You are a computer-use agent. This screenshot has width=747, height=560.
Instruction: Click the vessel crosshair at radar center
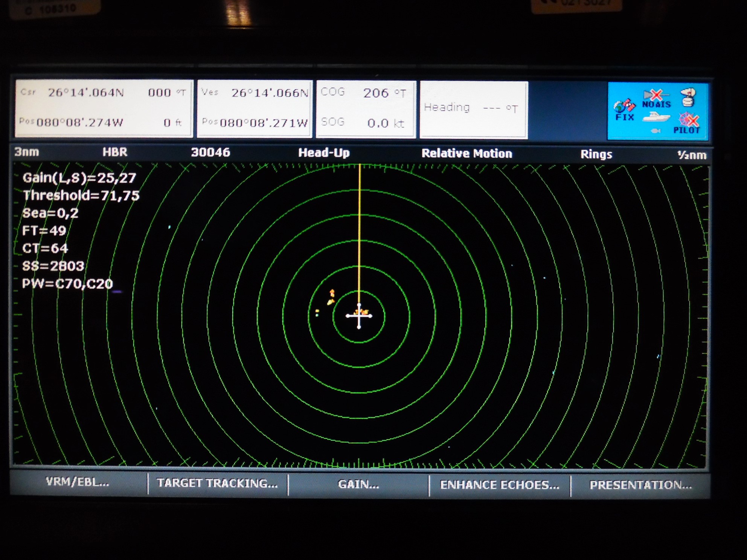pos(359,316)
